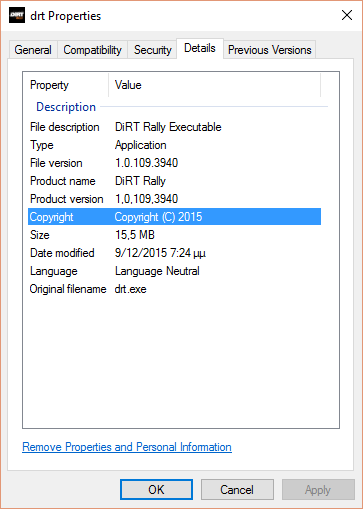Click the value DiRT Rally Executable
The width and height of the screenshot is (363, 509).
168,127
